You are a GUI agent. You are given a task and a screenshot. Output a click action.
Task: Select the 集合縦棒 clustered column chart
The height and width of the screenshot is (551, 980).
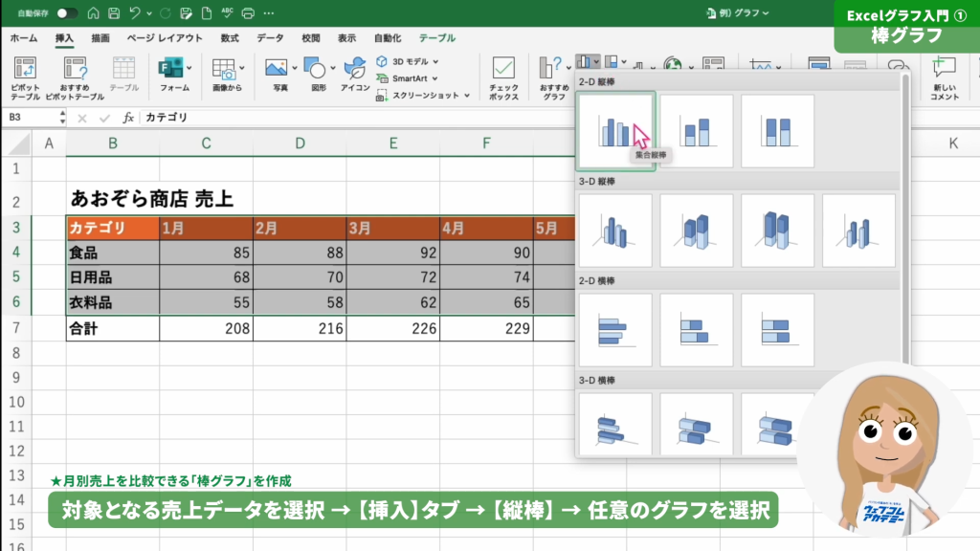(x=615, y=131)
